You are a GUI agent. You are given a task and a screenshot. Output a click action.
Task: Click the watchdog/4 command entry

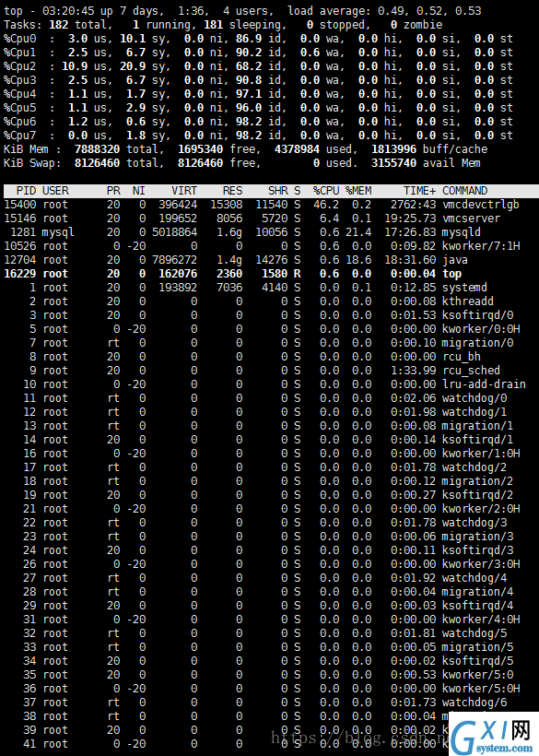tap(474, 578)
